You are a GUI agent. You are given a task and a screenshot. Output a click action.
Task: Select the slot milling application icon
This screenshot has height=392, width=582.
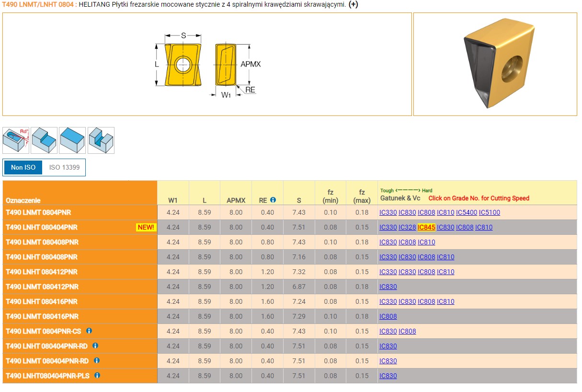tap(101, 140)
